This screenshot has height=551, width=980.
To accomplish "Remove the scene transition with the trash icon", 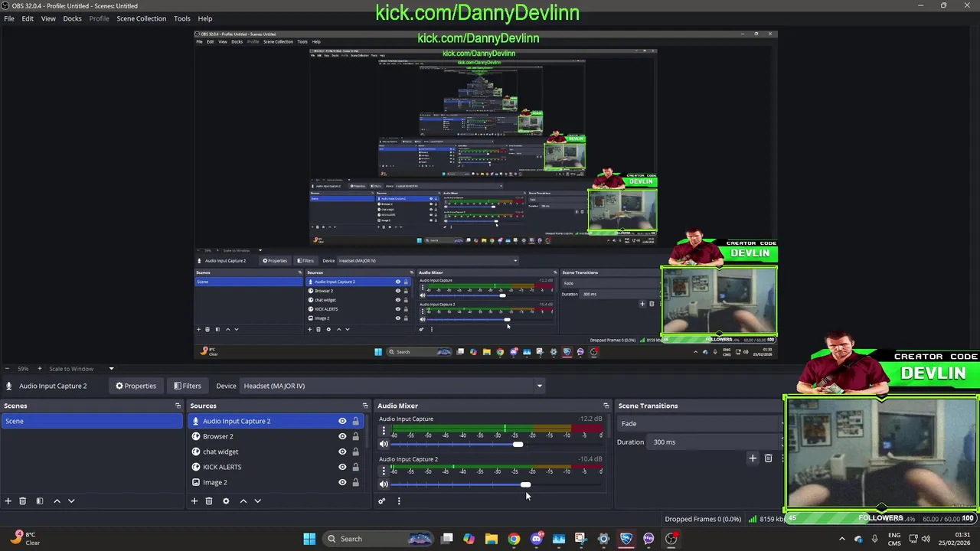I will coord(769,458).
